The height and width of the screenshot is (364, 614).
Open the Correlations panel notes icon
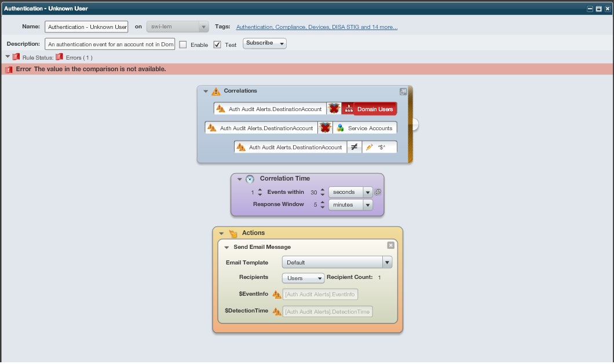(x=403, y=91)
